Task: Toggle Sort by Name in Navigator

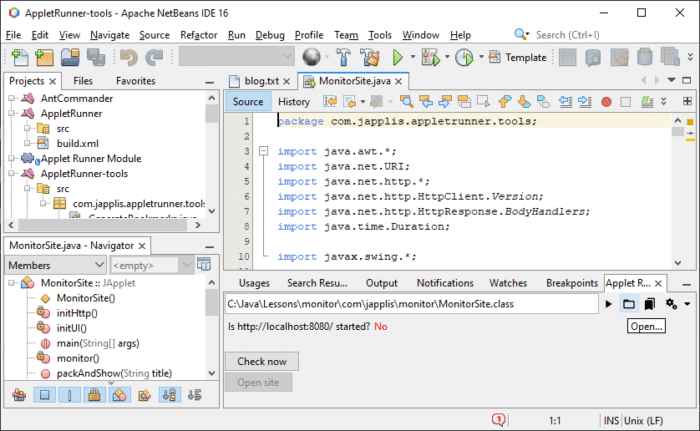Action: pos(169,395)
